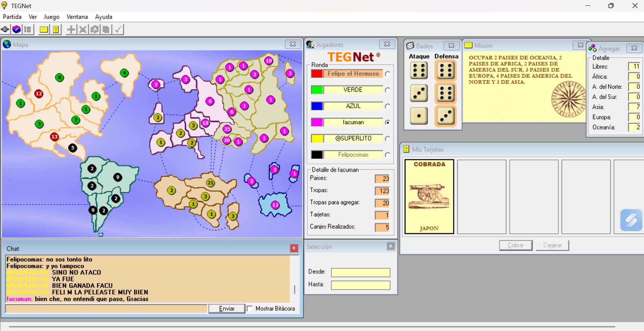Open my cards via yellow tarjeta toolbar icon

pyautogui.click(x=56, y=30)
